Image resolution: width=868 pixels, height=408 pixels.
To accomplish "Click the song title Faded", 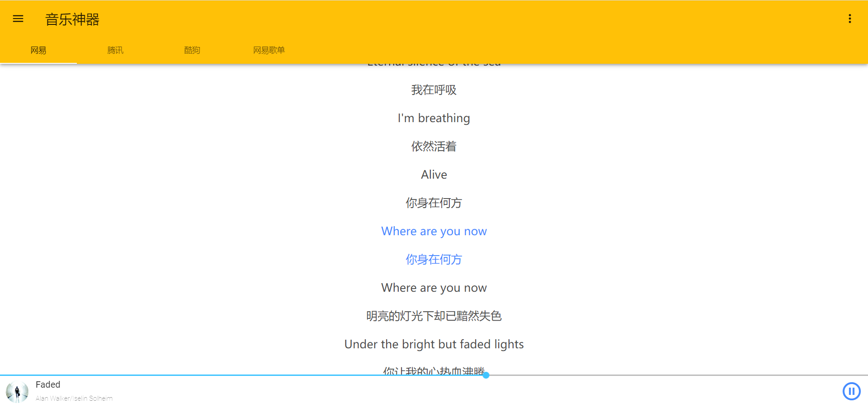I will point(48,384).
